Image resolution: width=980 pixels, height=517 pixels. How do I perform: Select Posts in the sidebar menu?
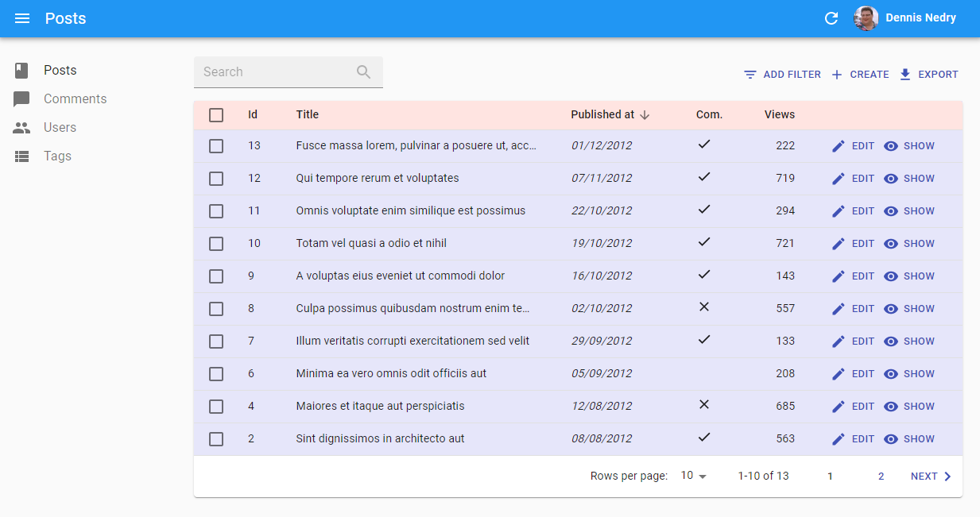(x=60, y=71)
